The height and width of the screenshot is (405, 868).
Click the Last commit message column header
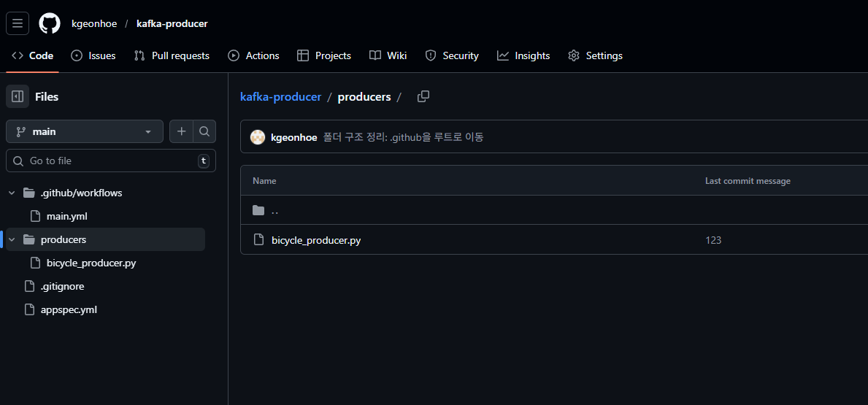748,181
